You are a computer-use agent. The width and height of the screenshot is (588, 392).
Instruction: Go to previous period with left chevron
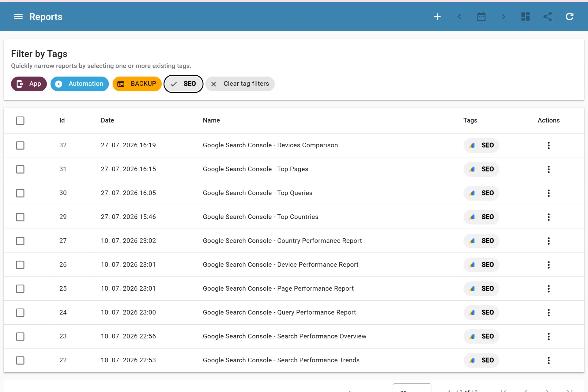coord(459,17)
